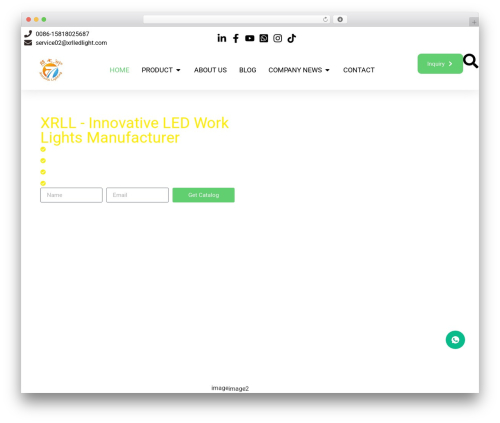This screenshot has height=423, width=500.
Task: Open the Instagram social icon
Action: pos(277,38)
